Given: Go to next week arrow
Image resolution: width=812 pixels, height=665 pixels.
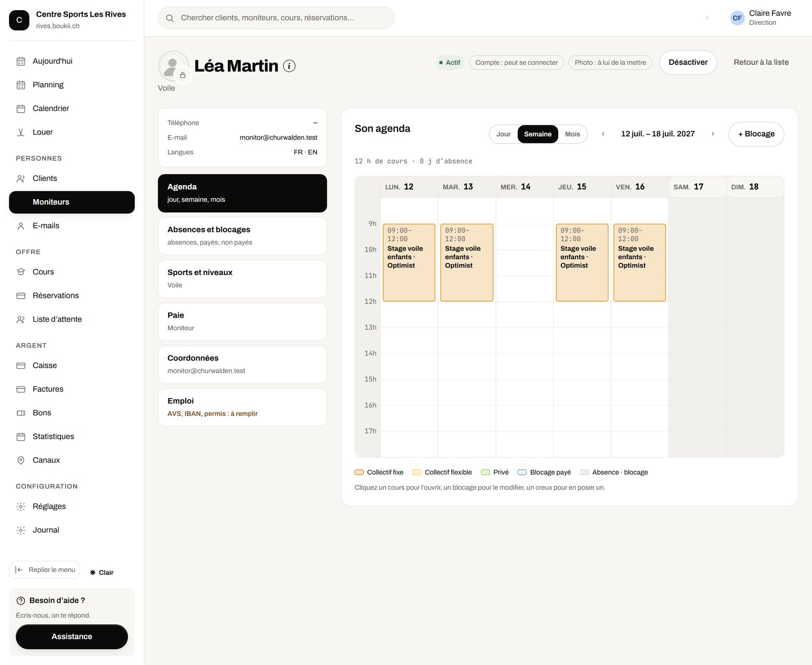Looking at the screenshot, I should pos(713,134).
